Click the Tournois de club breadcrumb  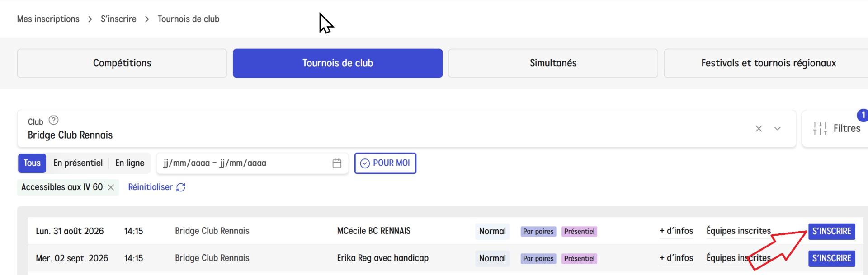pos(189,19)
